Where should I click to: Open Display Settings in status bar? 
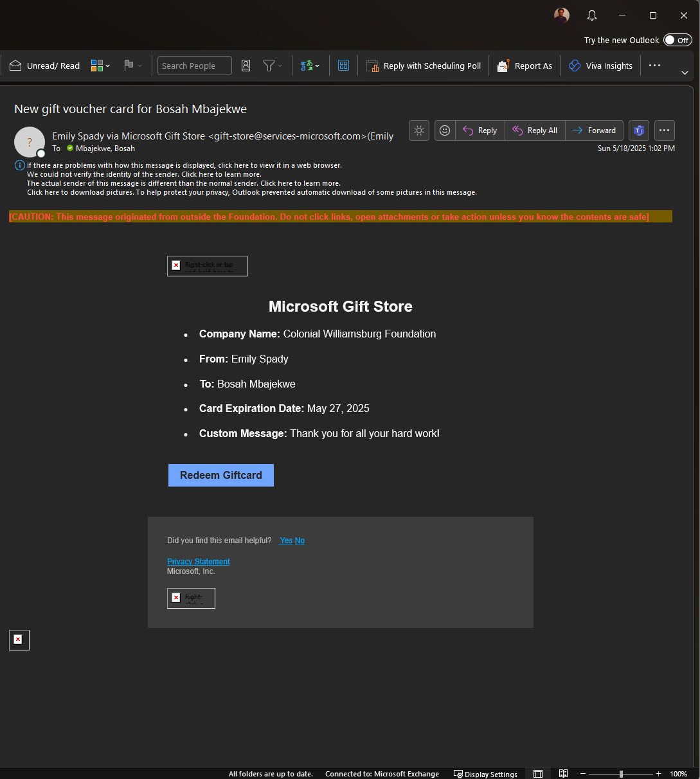tap(485, 774)
